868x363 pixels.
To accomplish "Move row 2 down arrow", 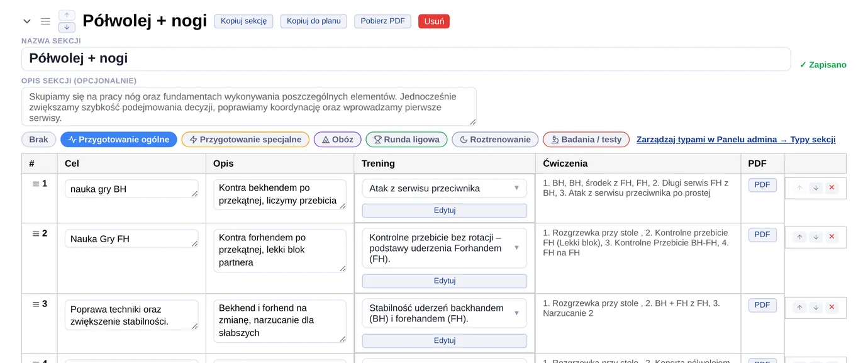I will tap(816, 237).
